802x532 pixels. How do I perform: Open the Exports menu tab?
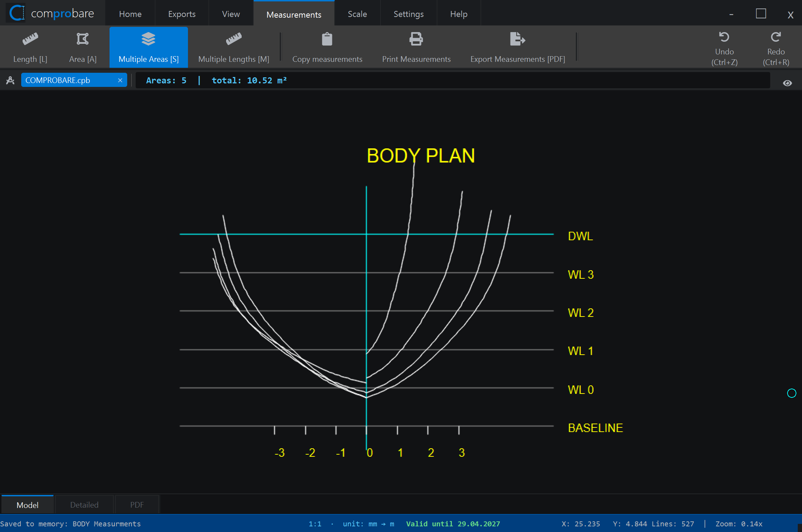tap(182, 14)
